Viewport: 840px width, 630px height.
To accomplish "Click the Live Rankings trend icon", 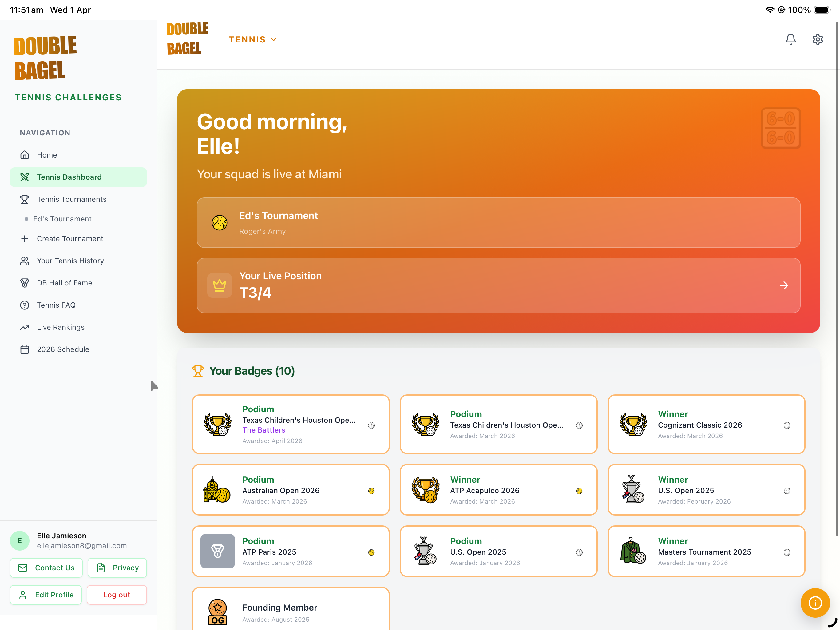I will pos(25,327).
